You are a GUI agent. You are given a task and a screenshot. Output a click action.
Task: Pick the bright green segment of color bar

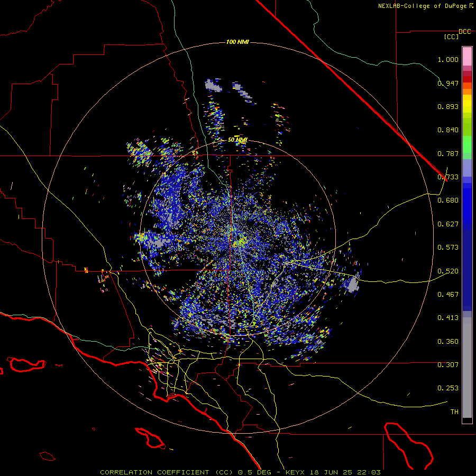tap(467, 144)
